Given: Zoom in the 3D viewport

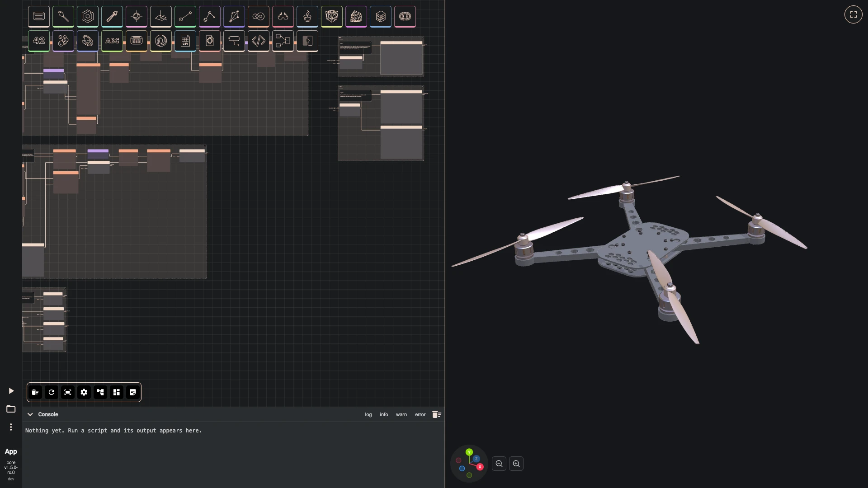Looking at the screenshot, I should [x=516, y=464].
